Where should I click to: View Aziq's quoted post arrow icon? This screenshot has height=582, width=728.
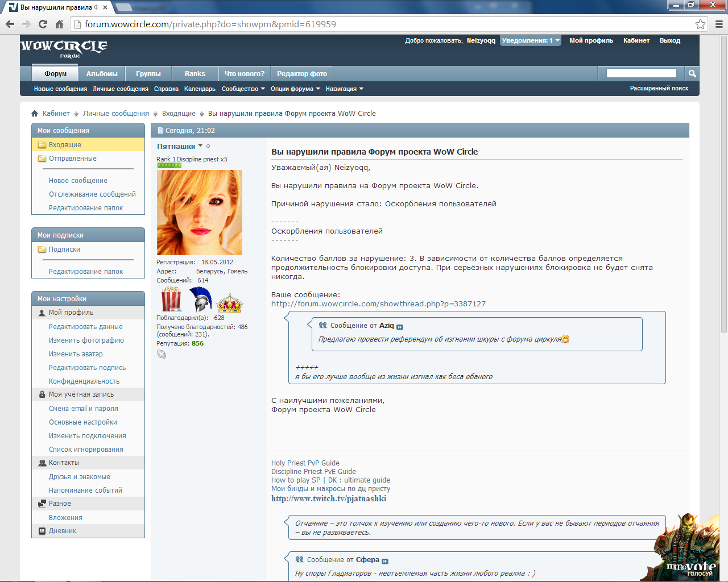400,327
